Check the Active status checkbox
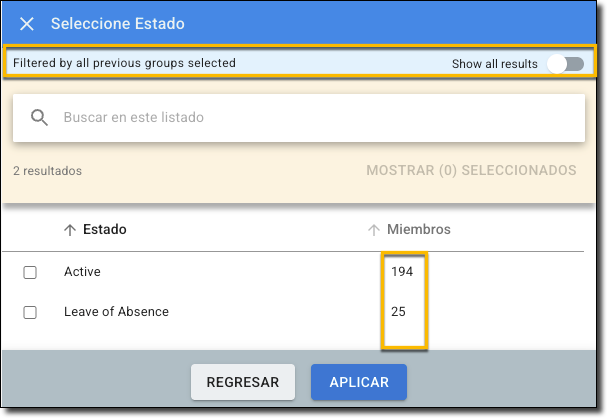Screen dimensions: 607x418 (30, 272)
